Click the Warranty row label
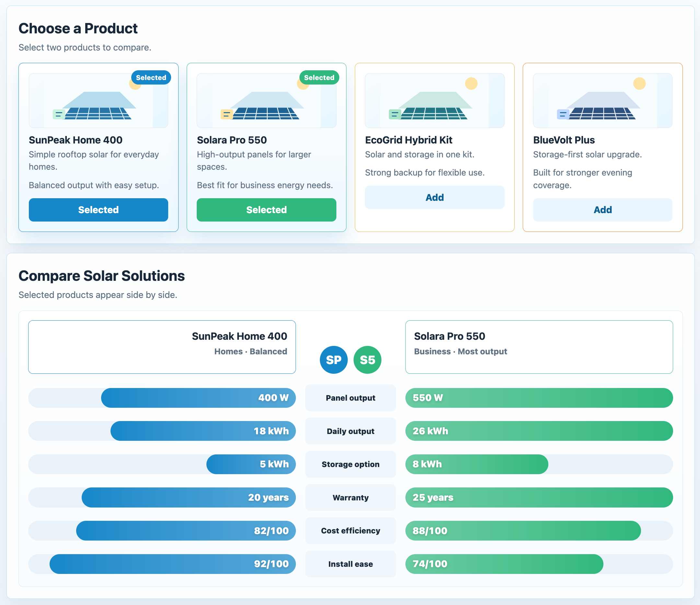The height and width of the screenshot is (605, 700). pos(350,497)
